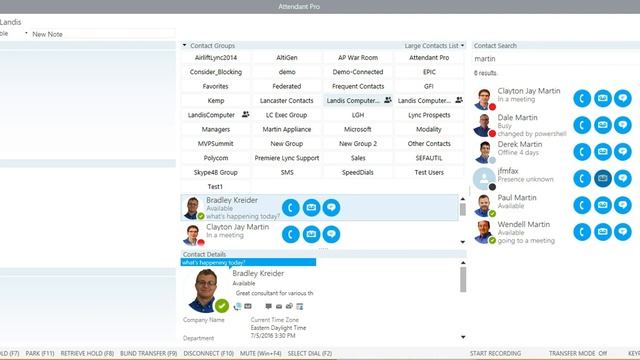Click the New Note input field
The image size is (640, 360).
103,34
